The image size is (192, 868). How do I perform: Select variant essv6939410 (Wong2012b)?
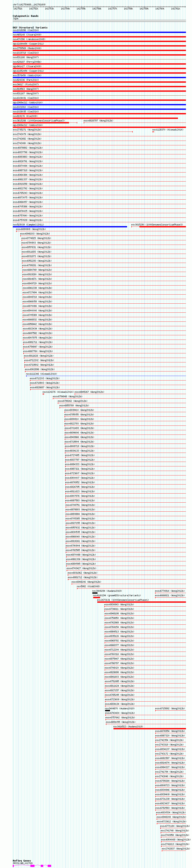[x=79, y=410]
